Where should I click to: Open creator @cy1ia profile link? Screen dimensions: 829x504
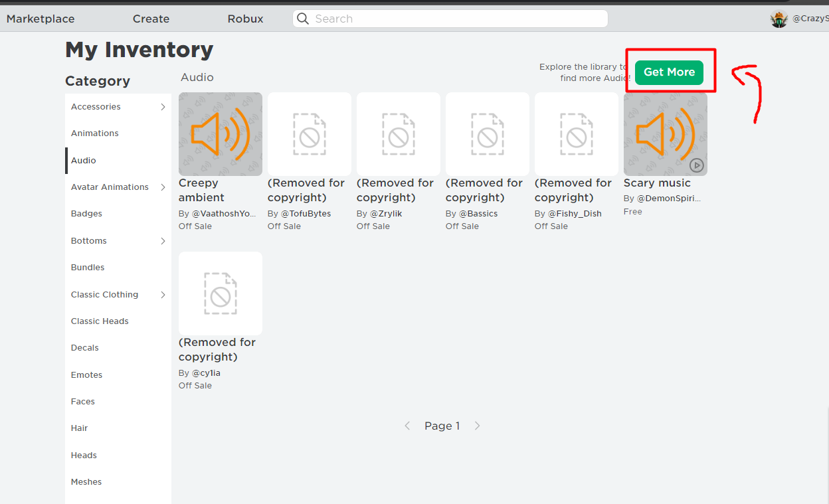point(206,373)
